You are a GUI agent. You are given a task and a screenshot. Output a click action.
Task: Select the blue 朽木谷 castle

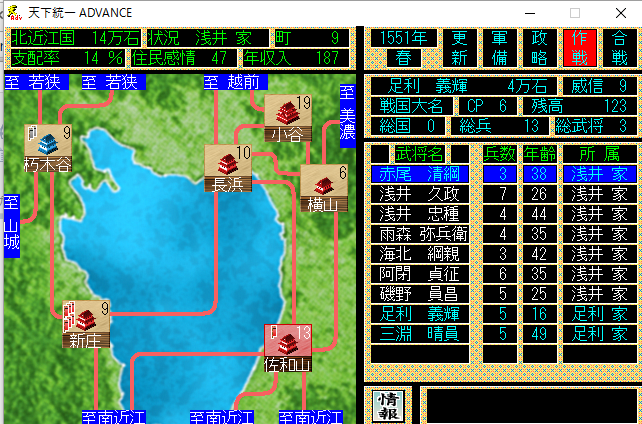48,148
